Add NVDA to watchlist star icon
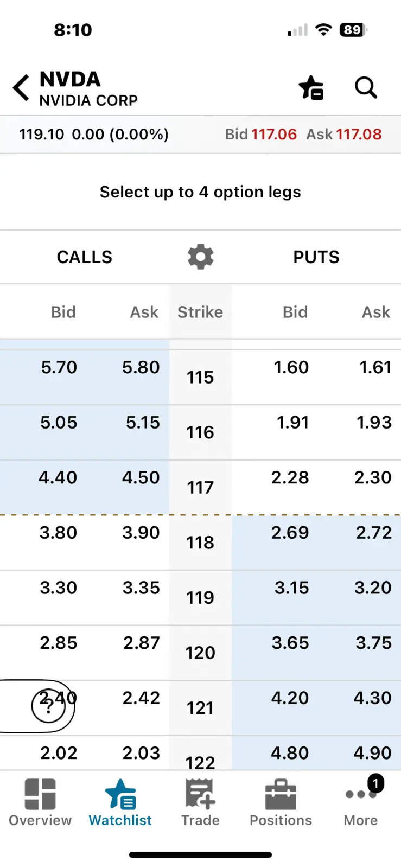Image resolution: width=401 pixels, height=868 pixels. (311, 88)
